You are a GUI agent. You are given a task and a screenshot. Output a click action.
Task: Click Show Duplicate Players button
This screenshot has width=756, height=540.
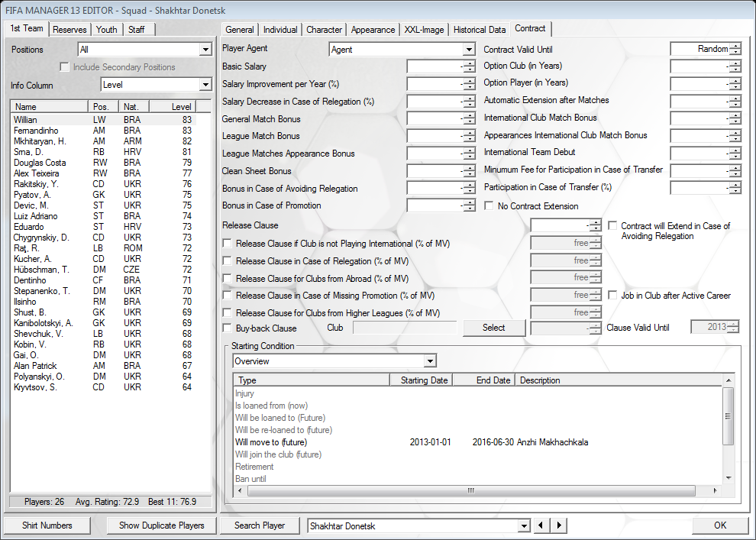pos(162,525)
